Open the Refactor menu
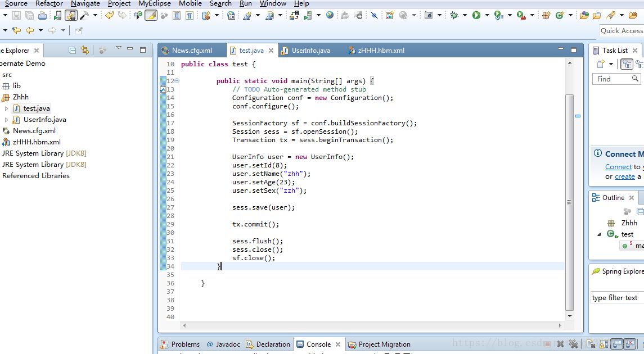This screenshot has width=644, height=354. point(49,3)
